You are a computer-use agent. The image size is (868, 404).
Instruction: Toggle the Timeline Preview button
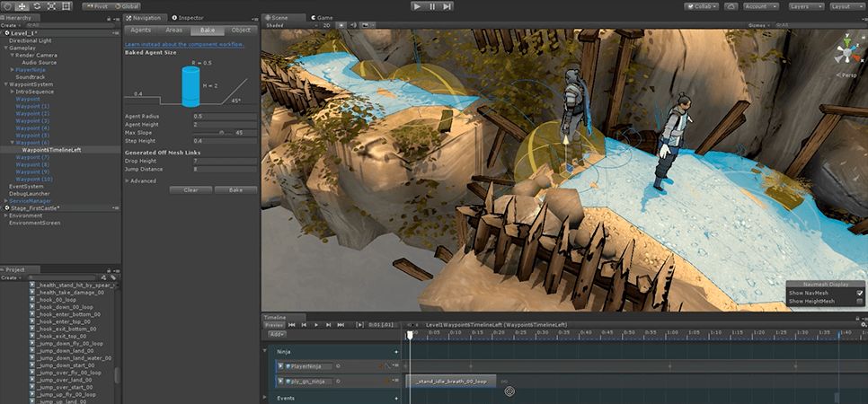point(273,325)
